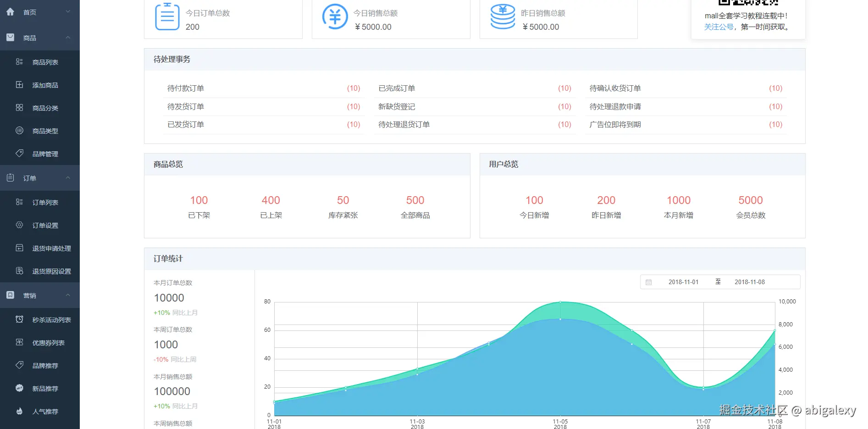Click the 商品 sidebar section icon

point(10,38)
